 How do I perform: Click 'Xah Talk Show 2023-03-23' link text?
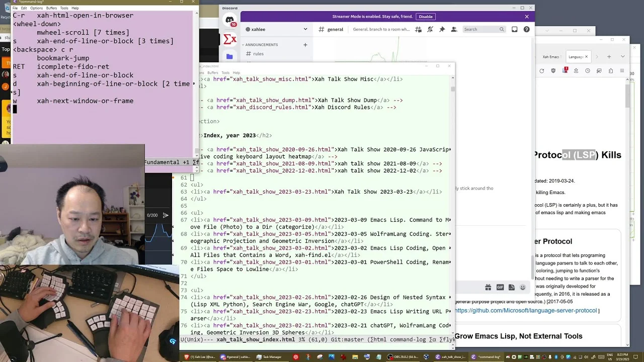(x=373, y=192)
